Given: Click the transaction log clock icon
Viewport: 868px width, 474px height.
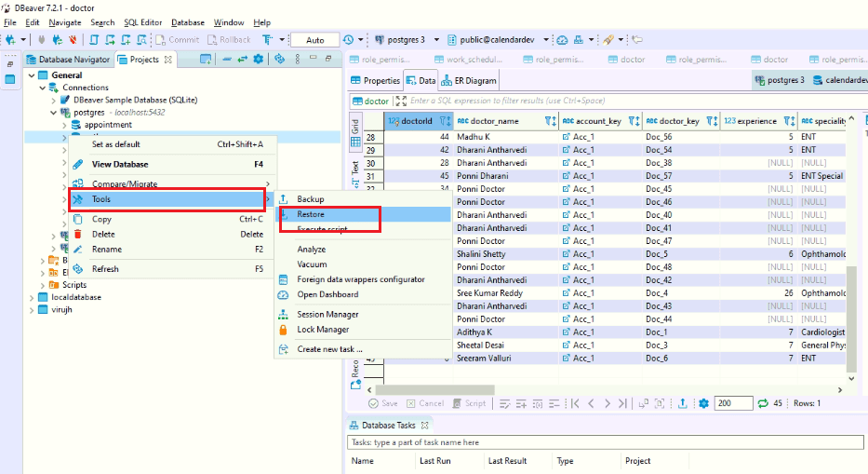Looking at the screenshot, I should [348, 40].
